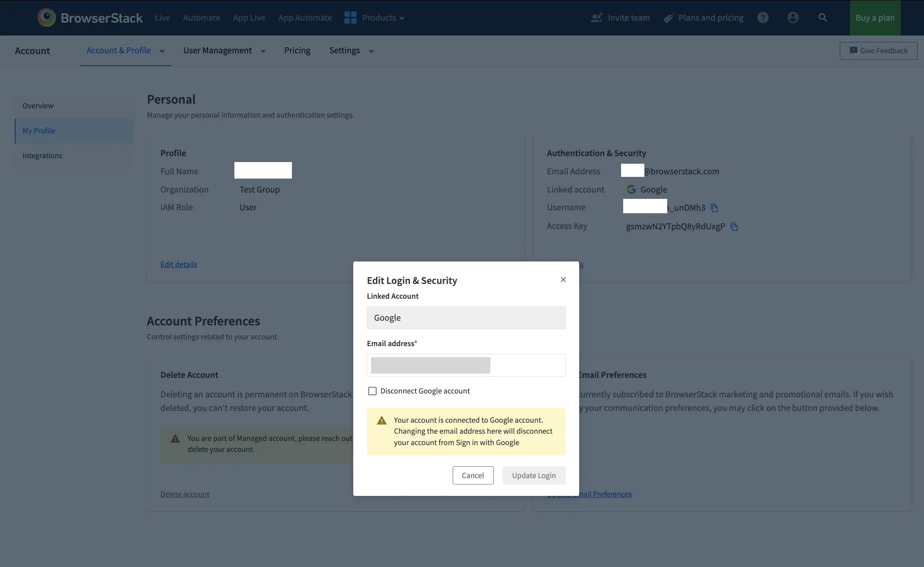
Task: Check Disconnect Google account checkbox
Action: (x=372, y=391)
